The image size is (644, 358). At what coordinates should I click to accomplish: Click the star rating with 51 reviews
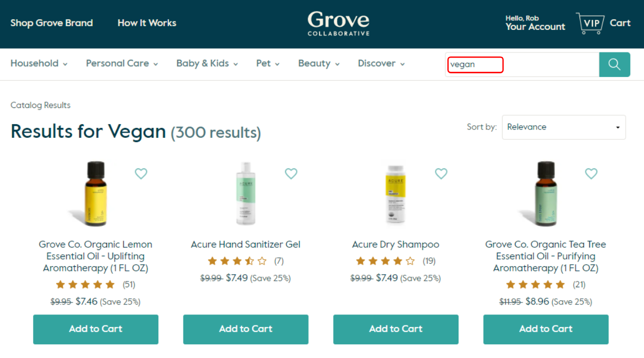(x=85, y=285)
